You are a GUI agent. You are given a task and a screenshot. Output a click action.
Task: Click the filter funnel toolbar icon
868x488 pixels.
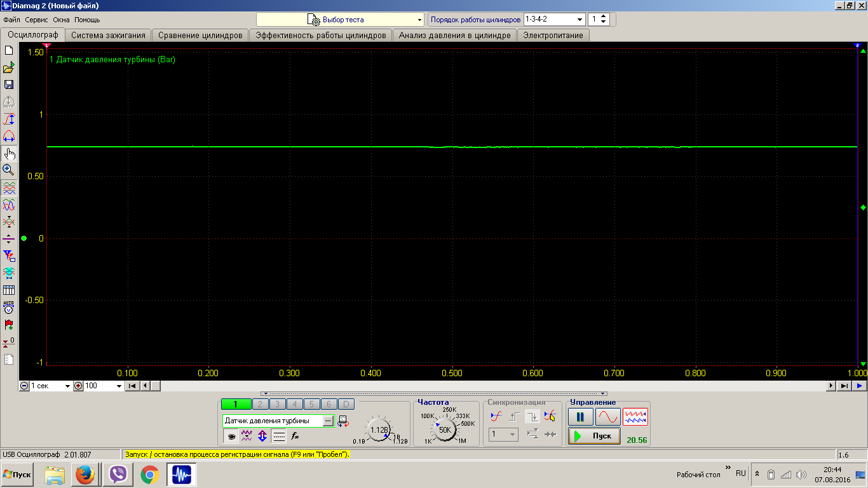(9, 256)
